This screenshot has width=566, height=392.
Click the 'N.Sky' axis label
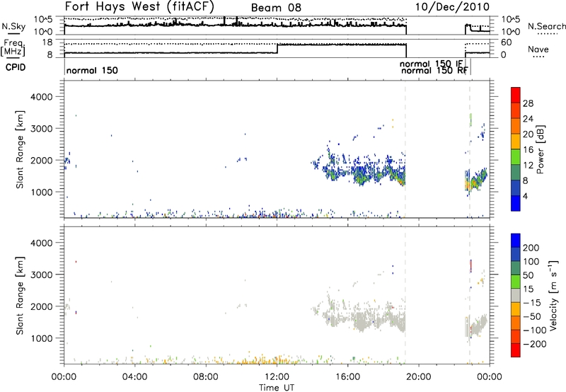coord(13,26)
